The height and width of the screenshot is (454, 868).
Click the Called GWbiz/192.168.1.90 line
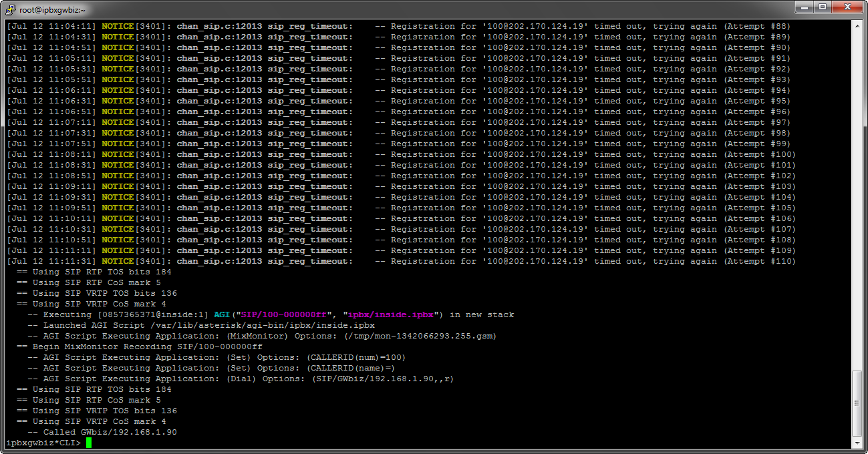[110, 432]
